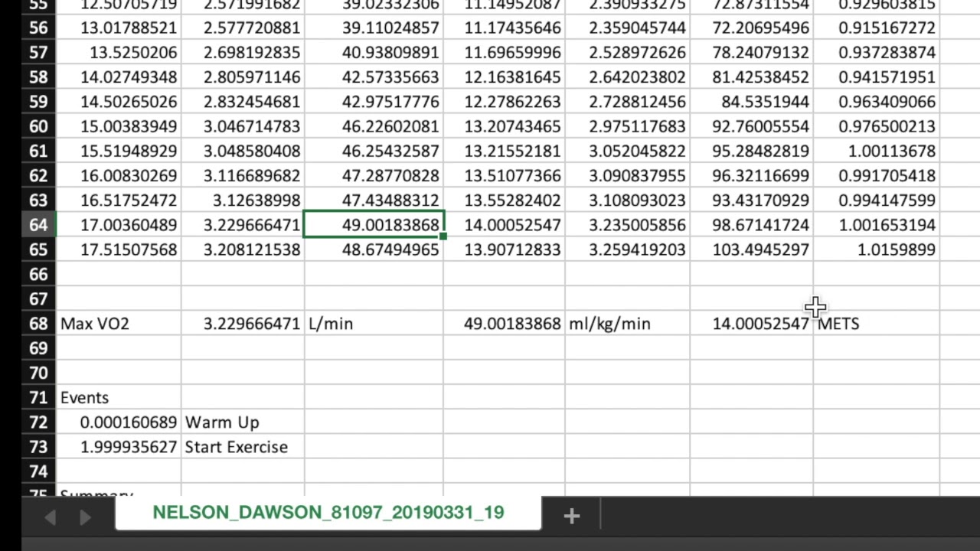Viewport: 980px width, 551px height.
Task: Click 49.00183868 in row 68
Action: coord(505,324)
